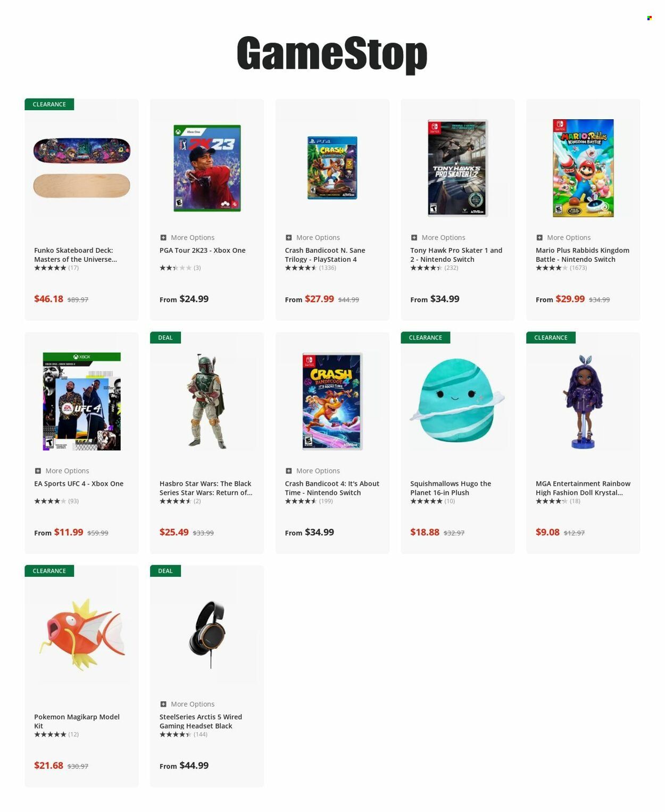Viewport: 665px width, 812px height.
Task: Open Funko Skateboard Deck product title
Action: click(x=76, y=254)
